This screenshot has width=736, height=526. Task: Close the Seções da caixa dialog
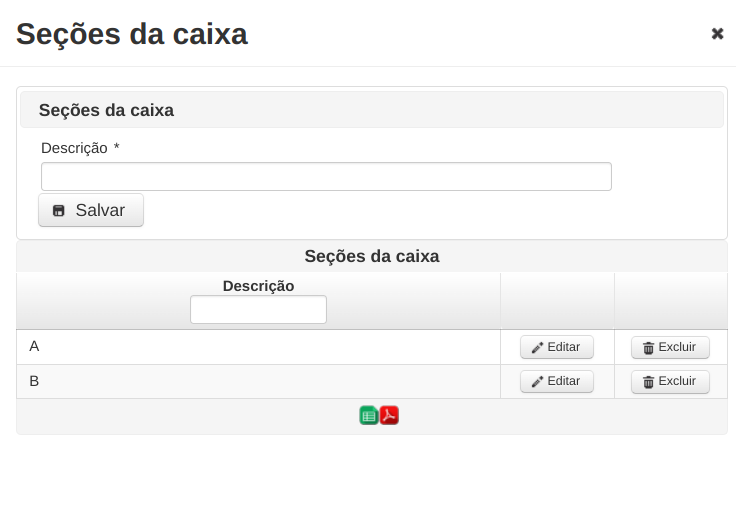[x=717, y=34]
